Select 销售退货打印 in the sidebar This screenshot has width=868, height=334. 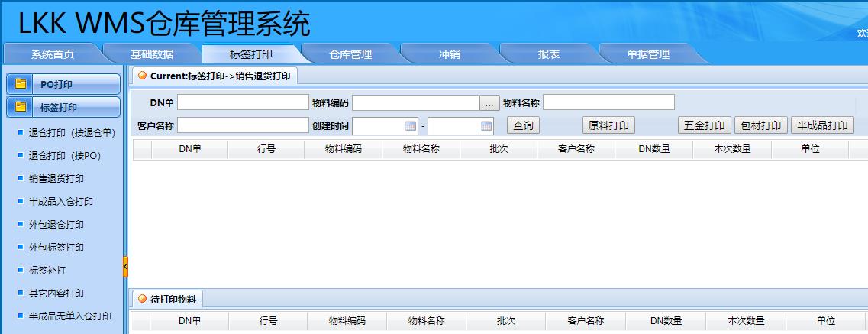[x=56, y=179]
